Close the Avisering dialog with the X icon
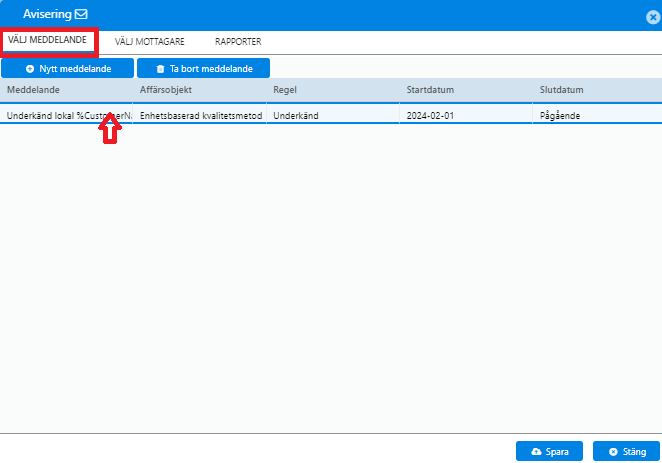This screenshot has height=463, width=662. click(653, 17)
